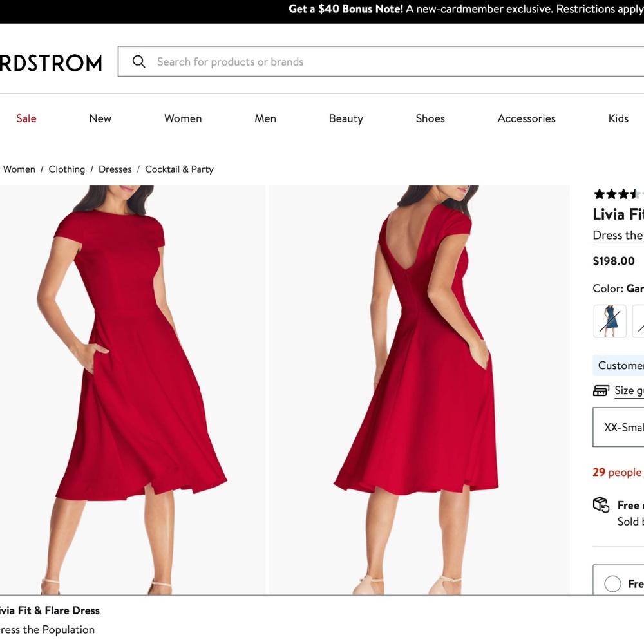The height and width of the screenshot is (644, 644).
Task: Open the Women menu
Action: (x=183, y=118)
